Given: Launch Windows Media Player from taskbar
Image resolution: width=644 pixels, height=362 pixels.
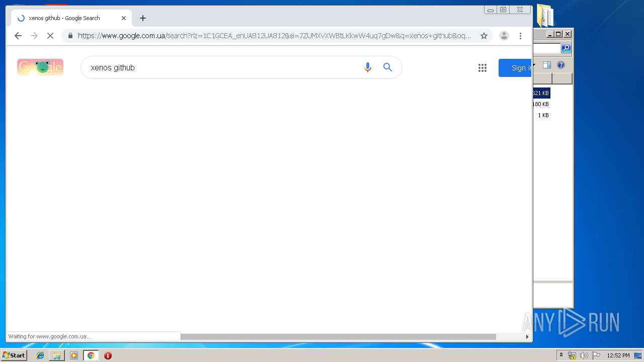Looking at the screenshot, I should pos(74,355).
